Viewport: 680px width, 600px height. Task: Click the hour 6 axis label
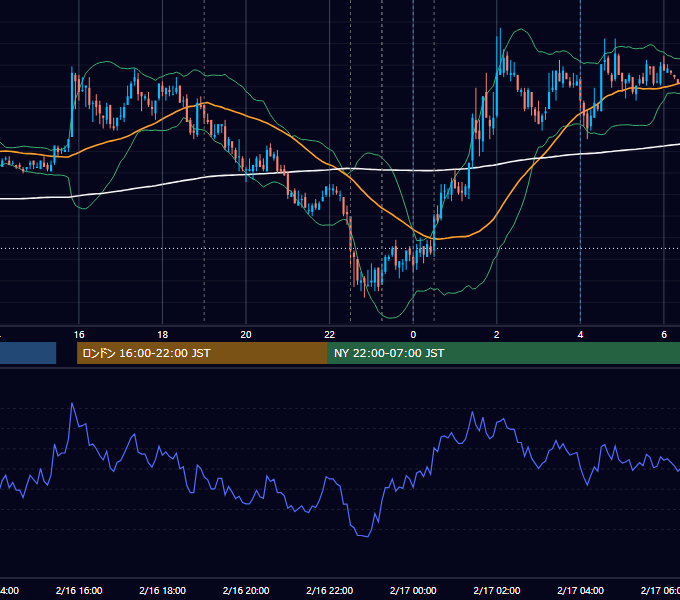664,335
